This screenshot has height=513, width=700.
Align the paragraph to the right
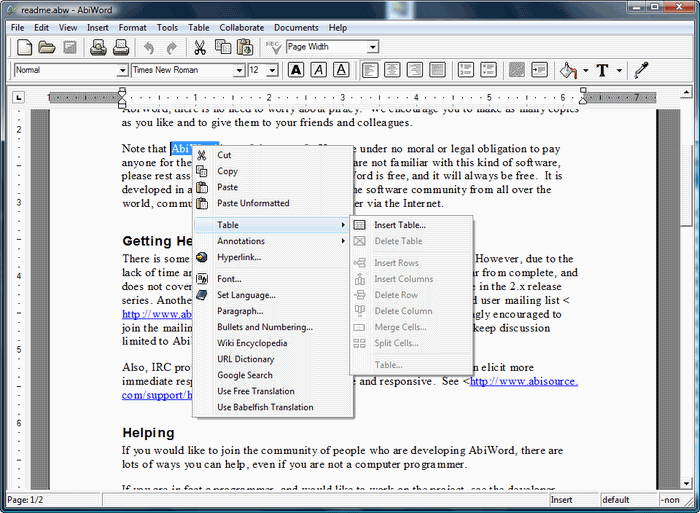(x=415, y=70)
